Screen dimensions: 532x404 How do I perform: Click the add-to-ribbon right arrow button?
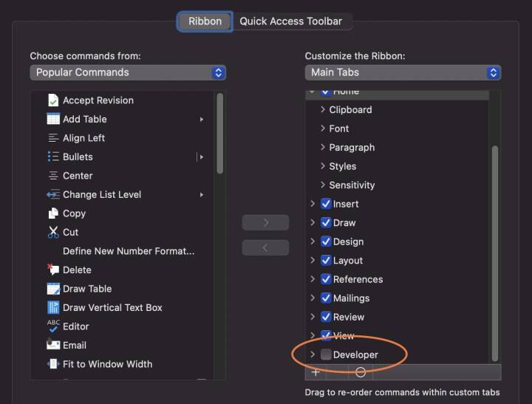tap(265, 222)
